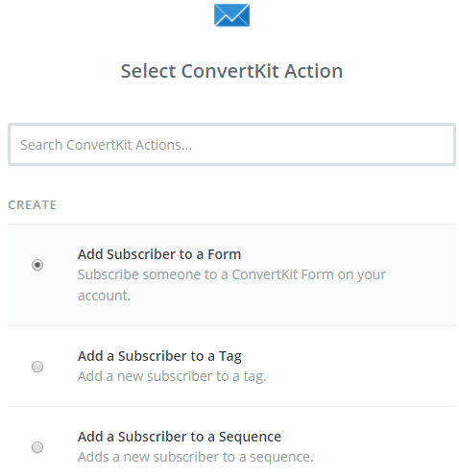Viewport: 459px width, 476px height.
Task: Select the Add a Subscriber to a Tag radio button
Action: 37,367
